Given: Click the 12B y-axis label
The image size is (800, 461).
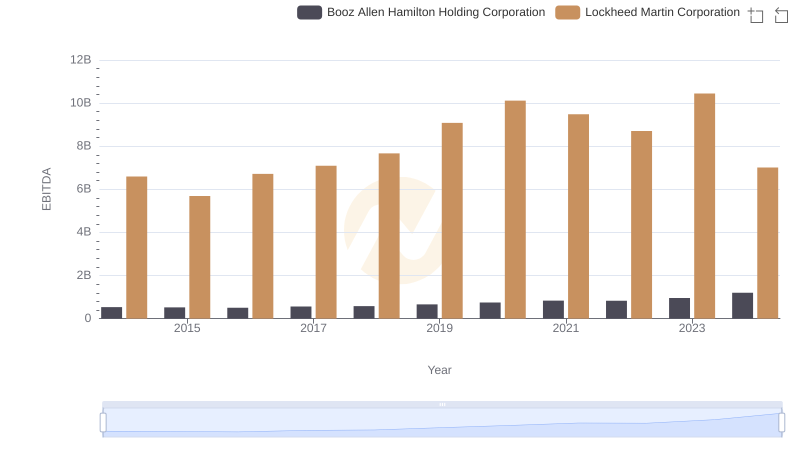Looking at the screenshot, I should tap(81, 60).
